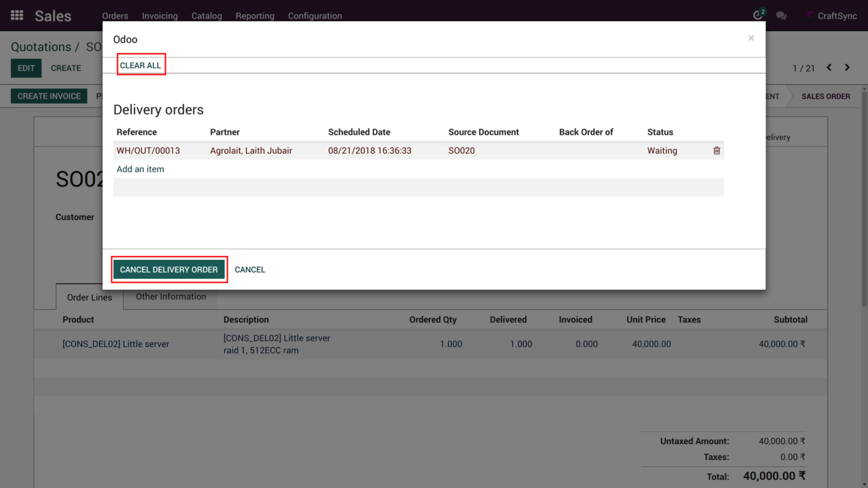Go to previous record with left arrow

[829, 67]
